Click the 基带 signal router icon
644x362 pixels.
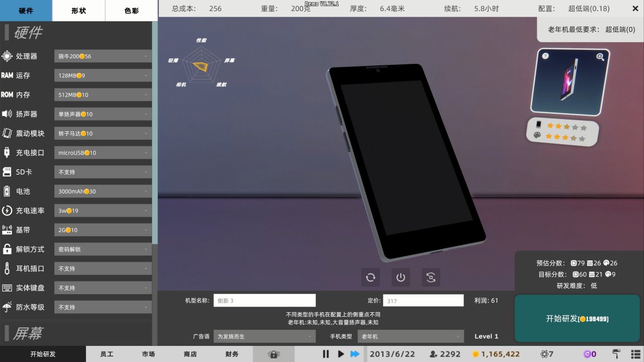pos(7,230)
